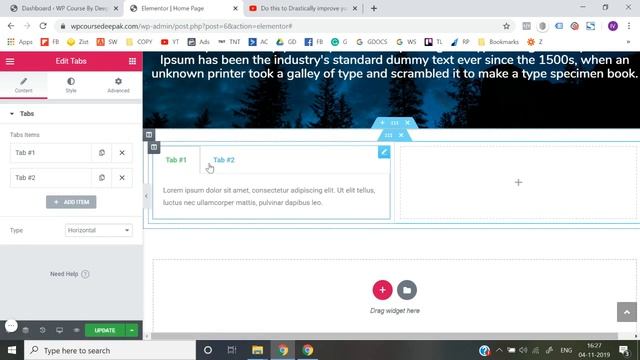640x360 pixels.
Task: Open the chat bubble in the bottom-left corner
Action: click(11, 326)
